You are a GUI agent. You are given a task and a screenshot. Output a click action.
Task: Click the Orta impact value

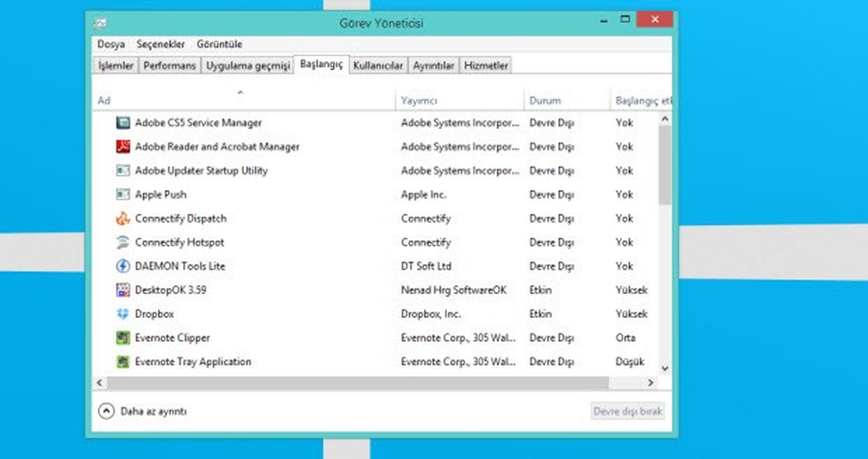point(626,338)
